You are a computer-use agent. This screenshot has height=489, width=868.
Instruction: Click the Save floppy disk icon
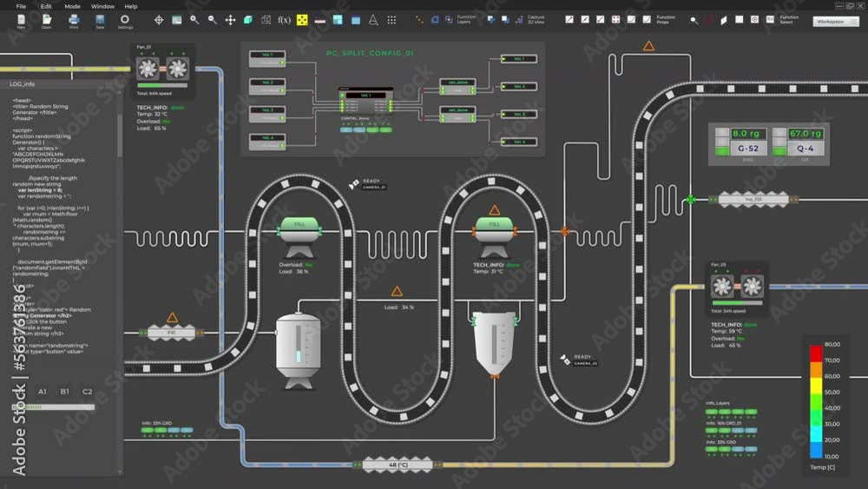[100, 19]
